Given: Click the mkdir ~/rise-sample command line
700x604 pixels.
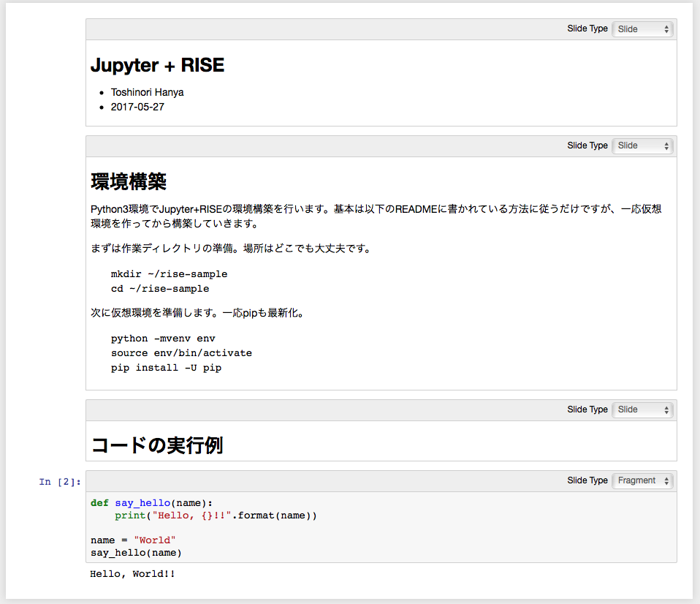Looking at the screenshot, I should tap(169, 274).
